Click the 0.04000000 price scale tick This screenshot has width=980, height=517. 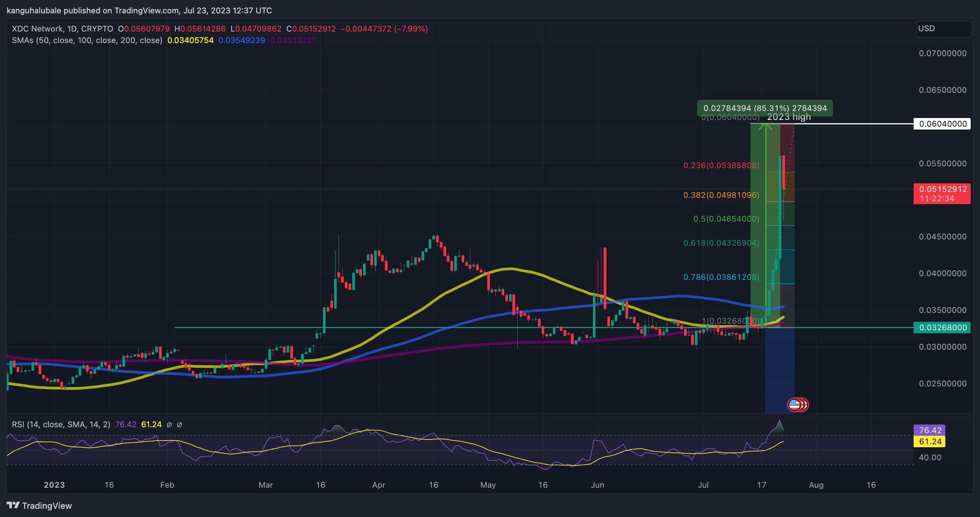coord(943,274)
